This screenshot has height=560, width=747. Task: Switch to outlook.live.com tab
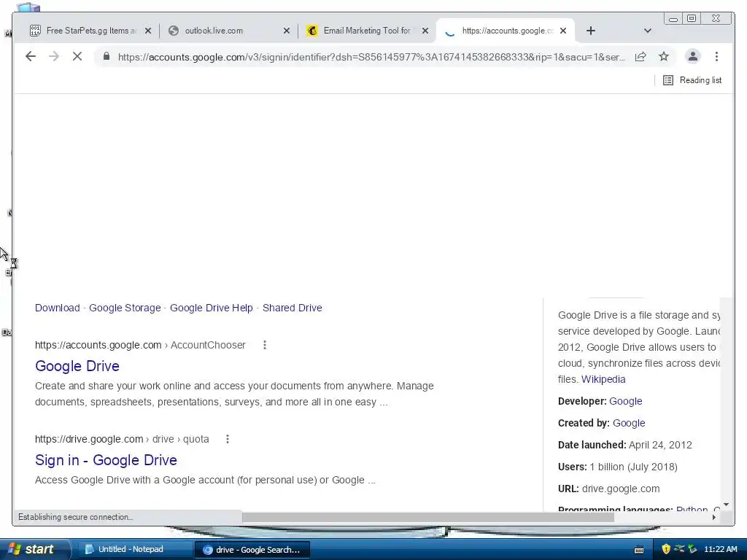coord(214,31)
